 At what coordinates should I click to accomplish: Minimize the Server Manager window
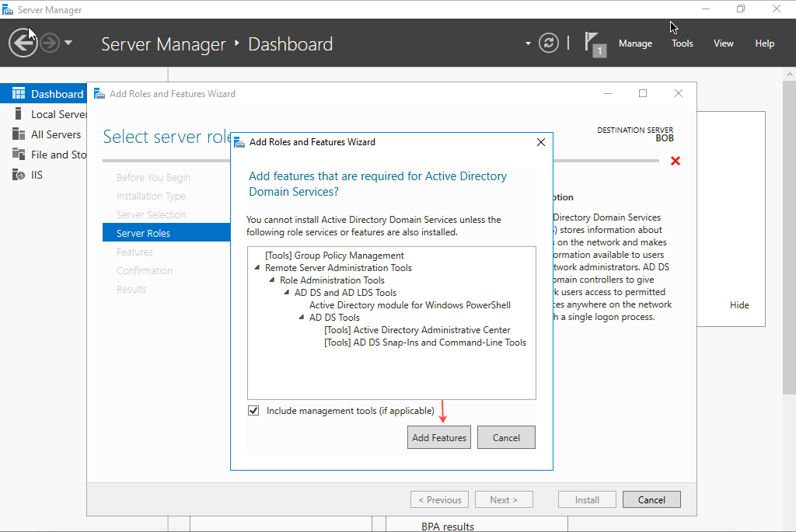[x=706, y=9]
